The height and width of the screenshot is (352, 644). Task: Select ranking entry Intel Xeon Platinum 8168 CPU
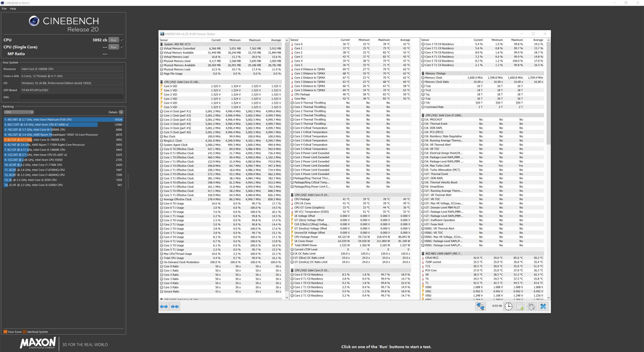(63, 120)
